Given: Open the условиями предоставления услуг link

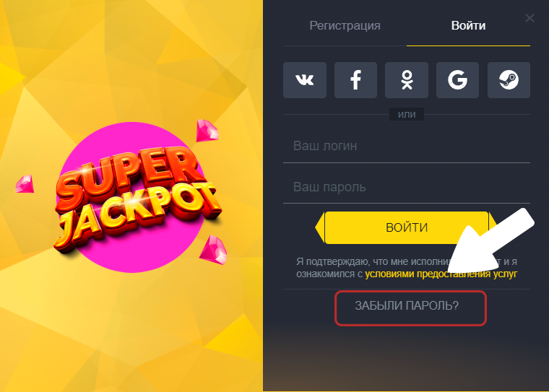Looking at the screenshot, I should (441, 274).
